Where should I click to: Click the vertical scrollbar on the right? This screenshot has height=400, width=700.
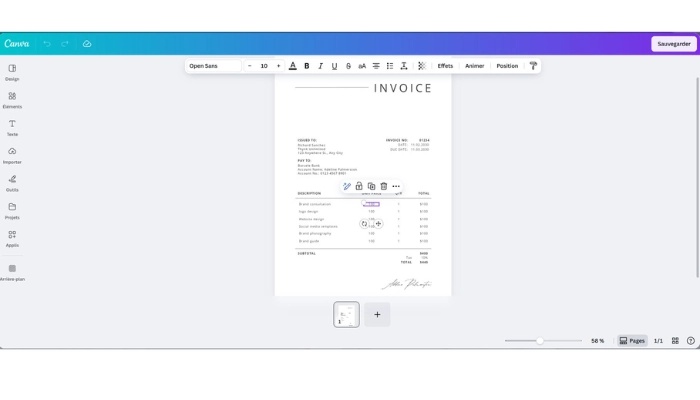click(697, 177)
